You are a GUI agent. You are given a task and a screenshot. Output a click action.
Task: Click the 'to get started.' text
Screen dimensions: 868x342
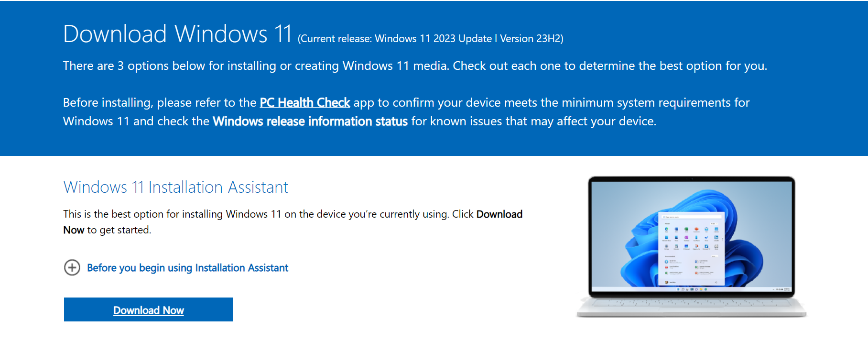click(x=119, y=230)
